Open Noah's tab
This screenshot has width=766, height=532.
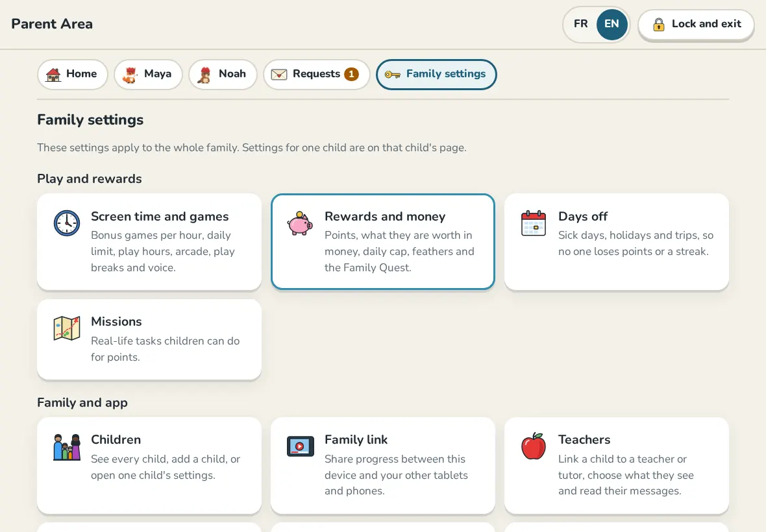click(x=223, y=74)
